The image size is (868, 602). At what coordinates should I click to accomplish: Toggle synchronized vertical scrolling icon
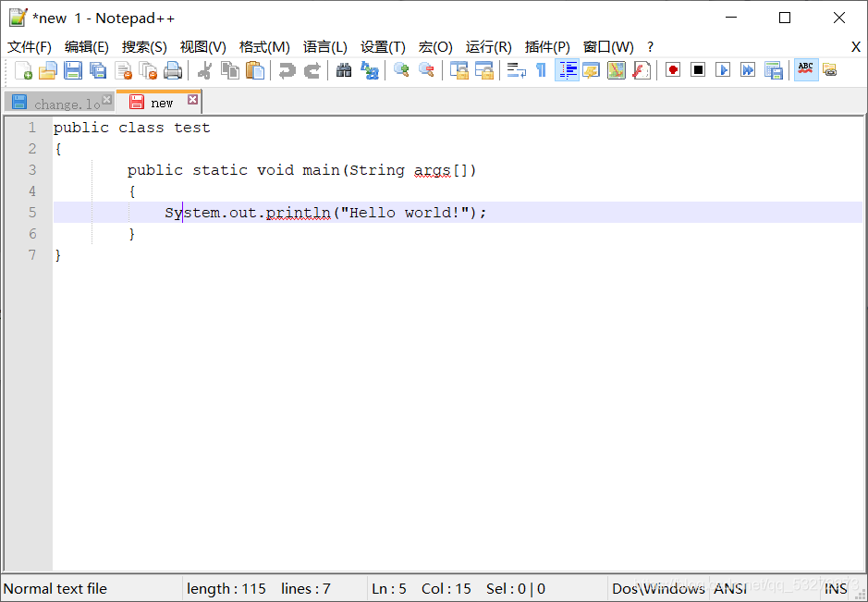pos(458,70)
